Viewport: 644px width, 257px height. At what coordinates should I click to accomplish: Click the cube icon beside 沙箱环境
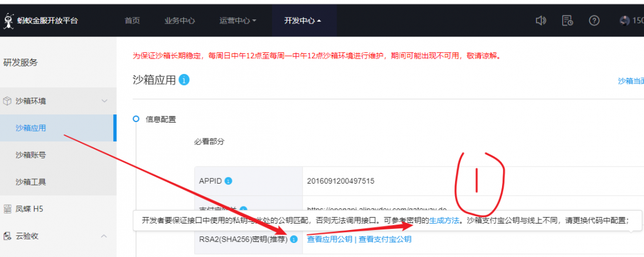coord(7,101)
